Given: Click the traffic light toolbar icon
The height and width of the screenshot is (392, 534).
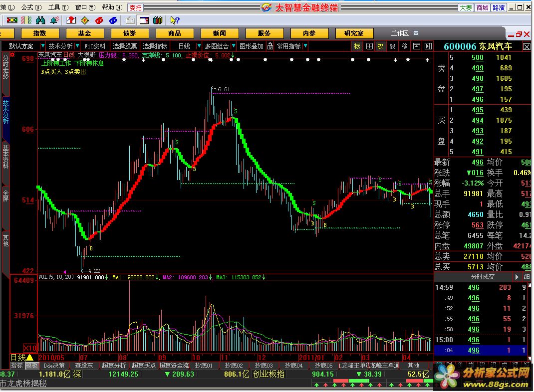Looking at the screenshot, I should pos(12,20).
